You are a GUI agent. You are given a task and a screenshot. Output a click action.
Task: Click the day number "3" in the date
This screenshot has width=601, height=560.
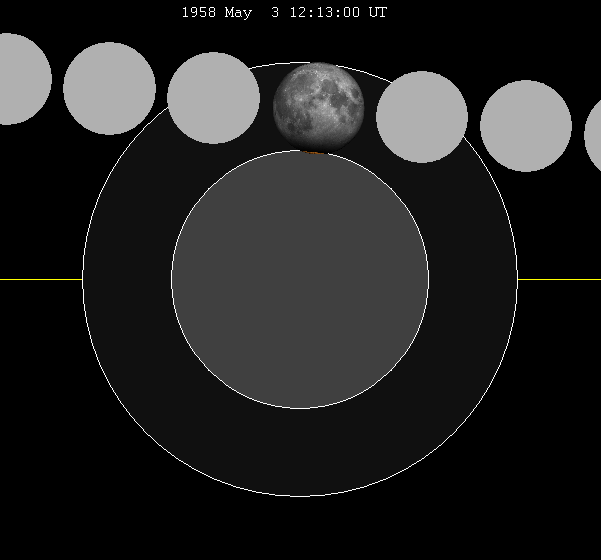[x=273, y=13]
